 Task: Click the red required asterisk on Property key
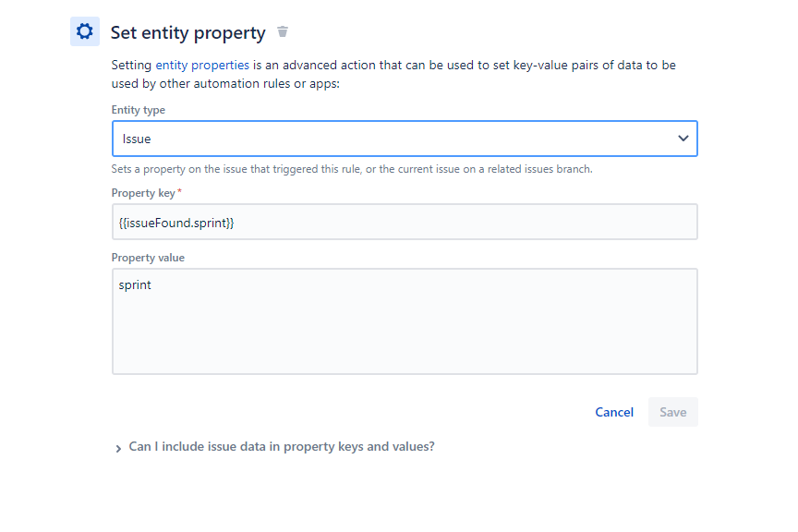(x=179, y=191)
